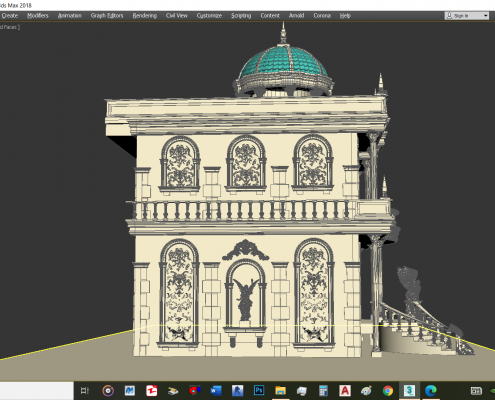
Task: Open the Graph Editors menu
Action: (x=107, y=16)
